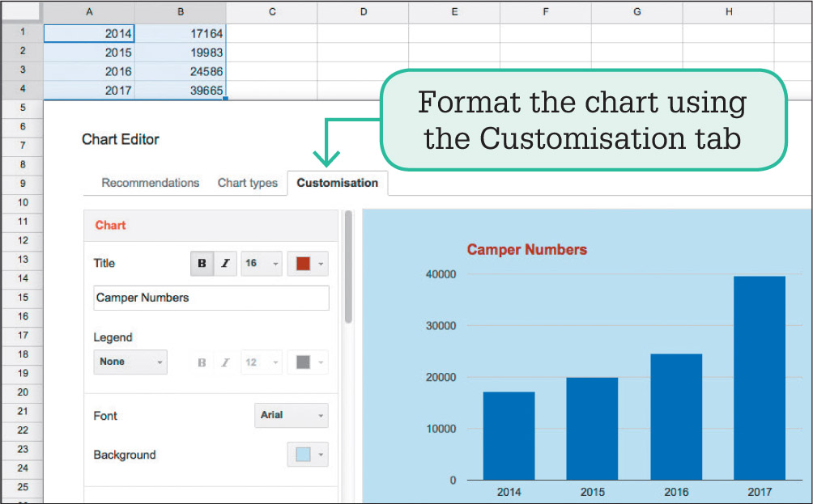The image size is (813, 504).
Task: Select cell B1 containing 17164
Action: pos(181,33)
